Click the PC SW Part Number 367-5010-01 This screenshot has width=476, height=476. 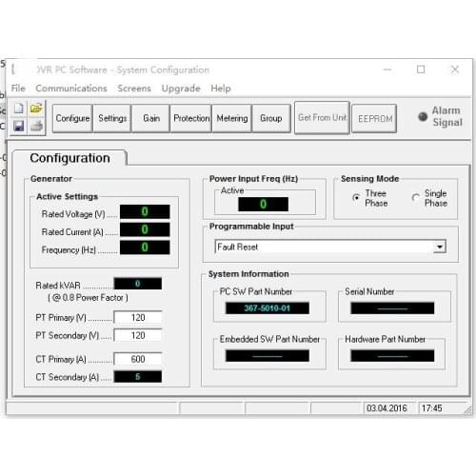point(268,307)
